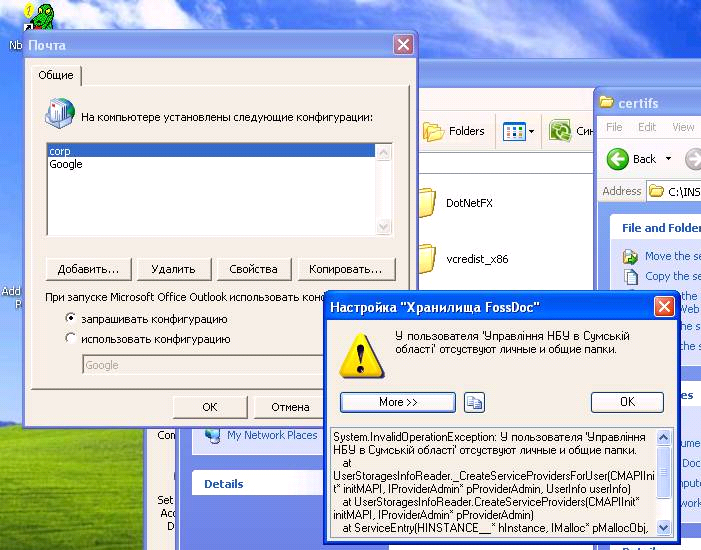
Task: Copy error details via the copy icon
Action: (474, 402)
